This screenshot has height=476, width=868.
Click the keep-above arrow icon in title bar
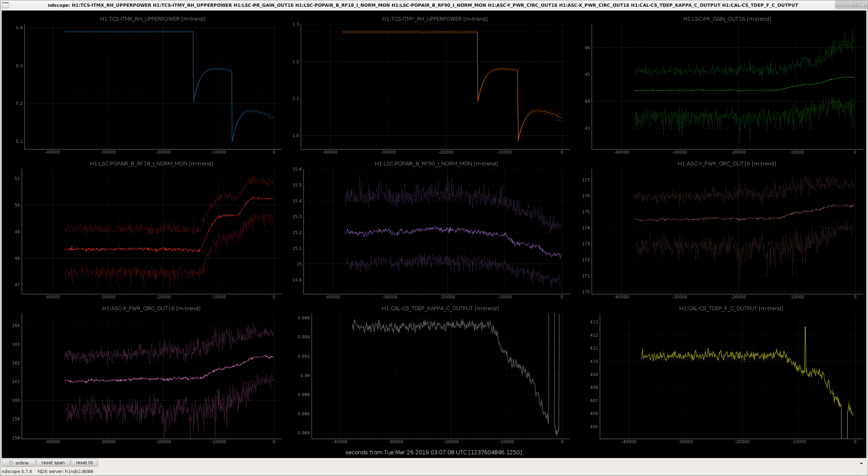tap(840, 5)
